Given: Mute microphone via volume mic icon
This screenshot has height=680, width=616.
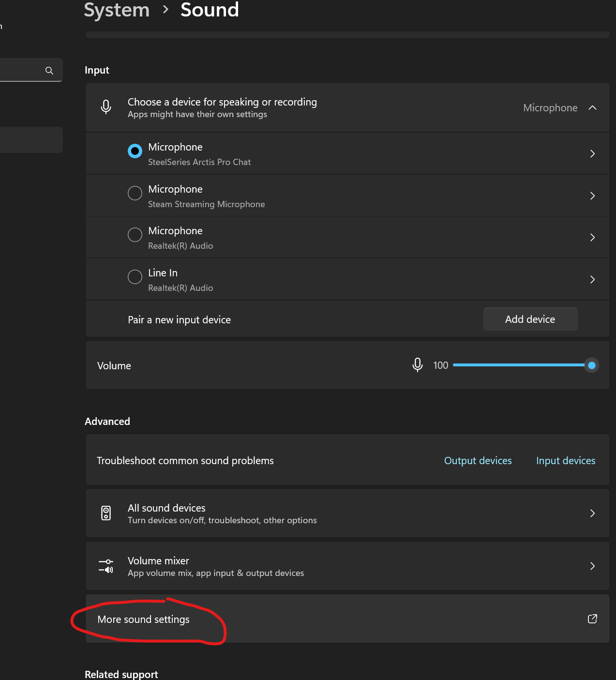Looking at the screenshot, I should (418, 365).
